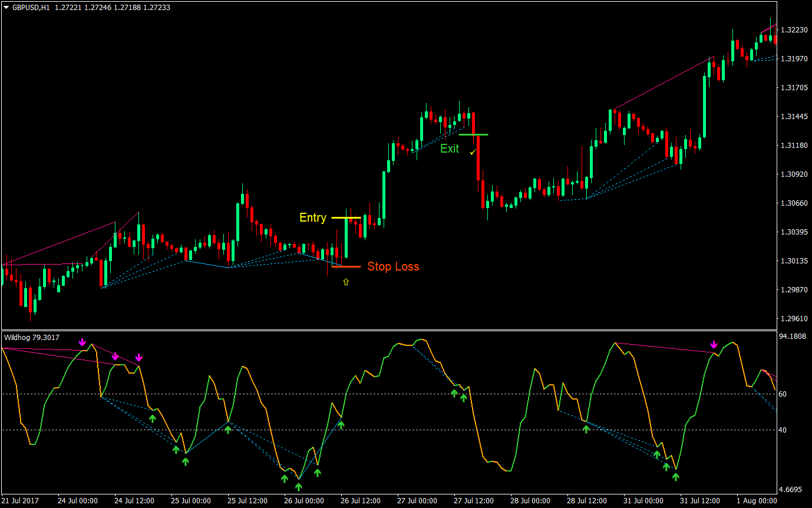This screenshot has width=812, height=508.
Task: Select the magenta down arrow near the Wildhog peak
Action: [x=82, y=342]
